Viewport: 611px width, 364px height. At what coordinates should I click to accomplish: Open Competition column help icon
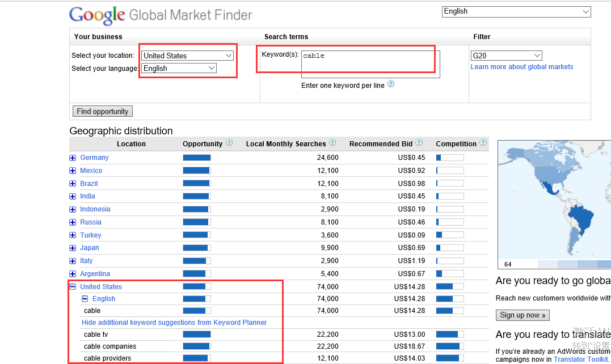pyautogui.click(x=483, y=142)
